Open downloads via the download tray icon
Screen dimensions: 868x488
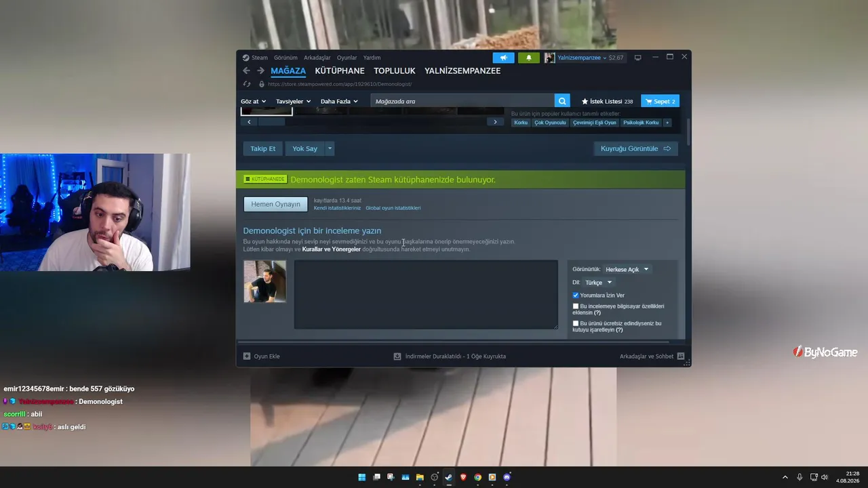pos(398,357)
